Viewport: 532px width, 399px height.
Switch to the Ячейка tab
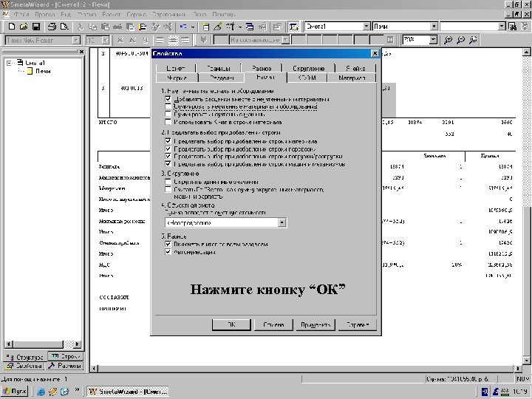click(x=355, y=68)
